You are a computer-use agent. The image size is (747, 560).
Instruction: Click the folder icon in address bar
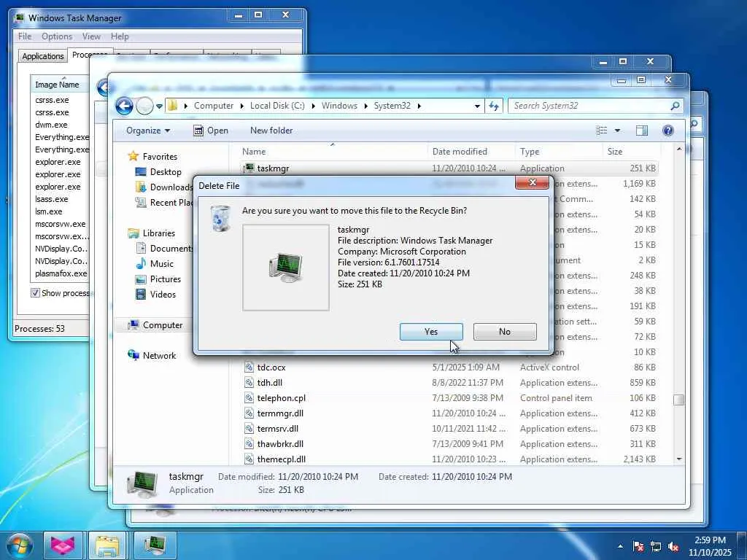tap(172, 106)
